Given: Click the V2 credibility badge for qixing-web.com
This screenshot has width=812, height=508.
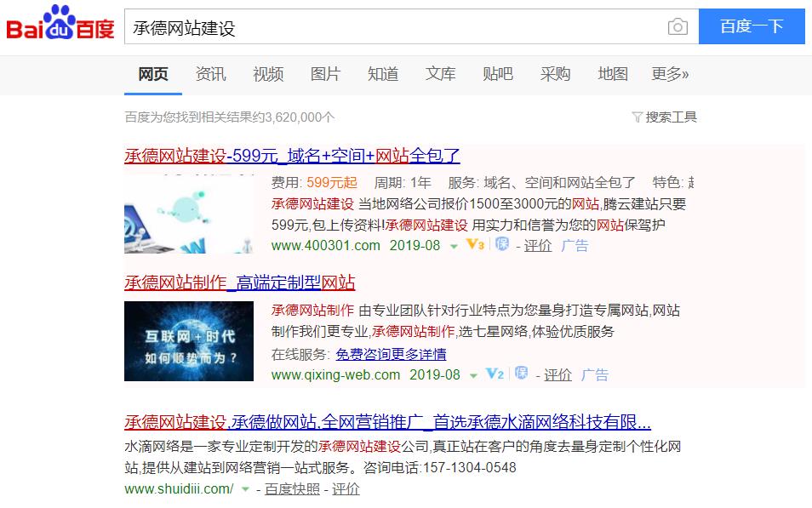Looking at the screenshot, I should pos(495,374).
